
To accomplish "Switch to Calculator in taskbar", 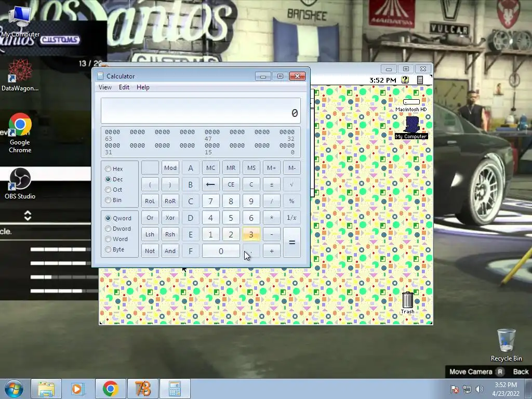I will tap(175, 389).
